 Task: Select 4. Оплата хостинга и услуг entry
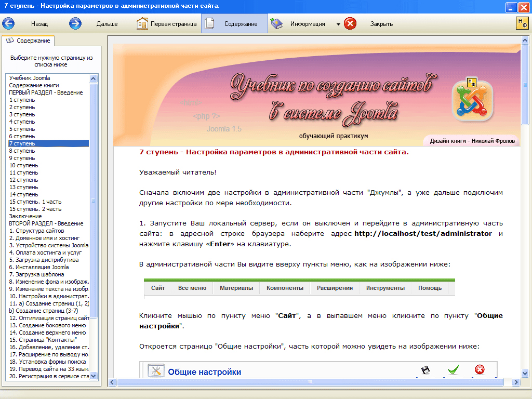click(48, 252)
